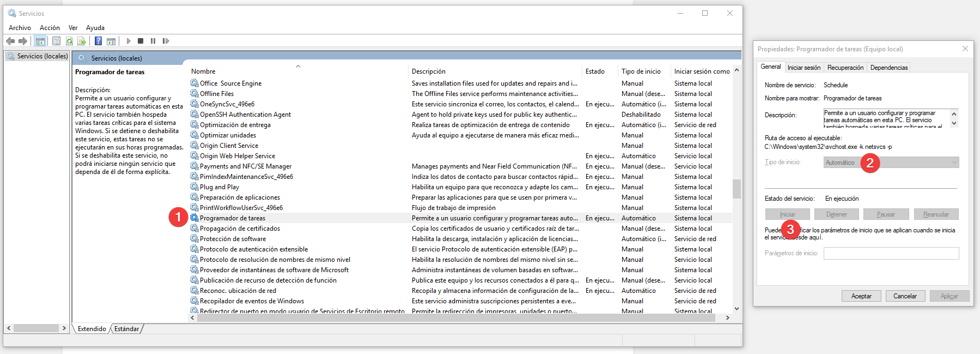Click the Aplicar button
Viewport: 980px width, 354px height.
[949, 296]
